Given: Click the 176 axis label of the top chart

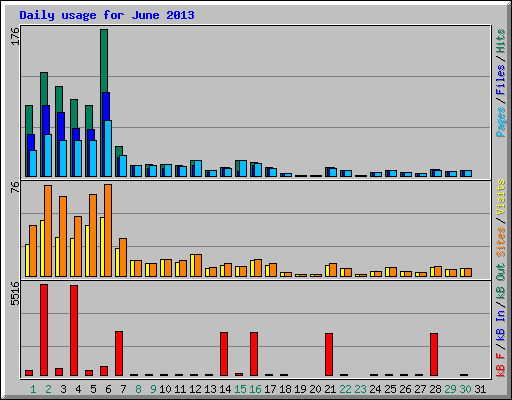Looking at the screenshot, I should click(x=16, y=36).
